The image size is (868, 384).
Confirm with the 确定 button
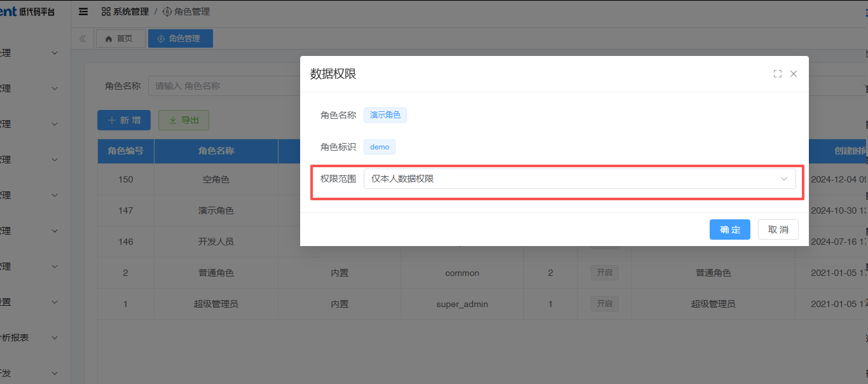(729, 230)
